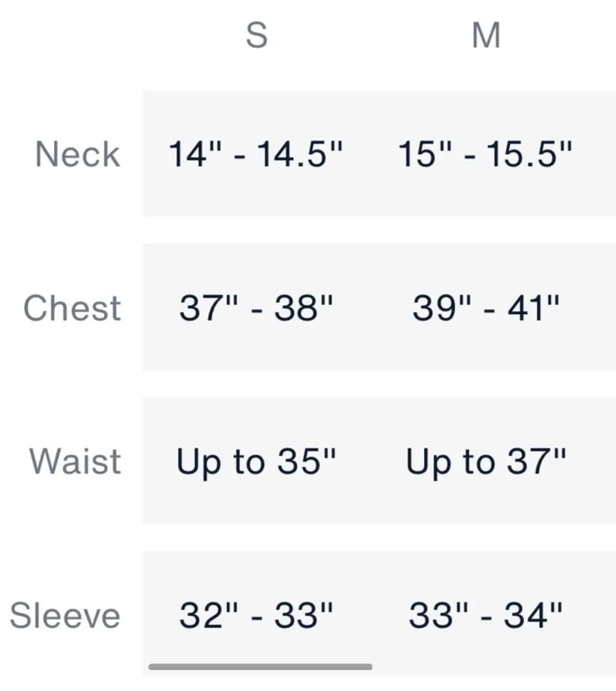Click the waist value Up to 35"
Image resolution: width=616 pixels, height=691 pixels.
pyautogui.click(x=256, y=462)
